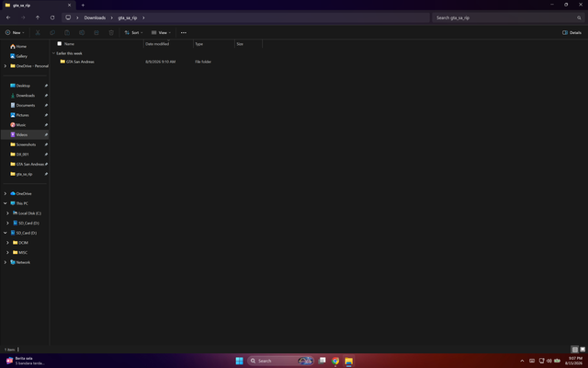Image resolution: width=588 pixels, height=368 pixels.
Task: Open the Documents quick access folder
Action: (25, 105)
